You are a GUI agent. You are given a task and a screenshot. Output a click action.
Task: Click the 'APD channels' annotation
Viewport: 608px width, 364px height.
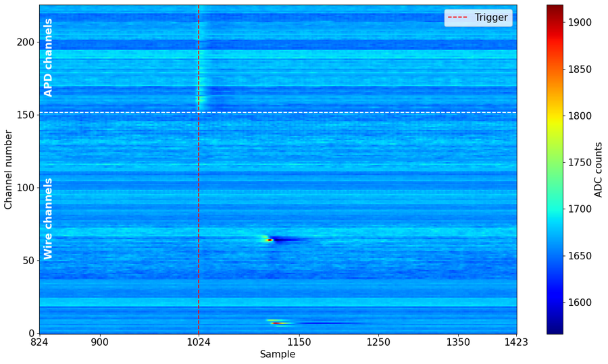[48, 58]
